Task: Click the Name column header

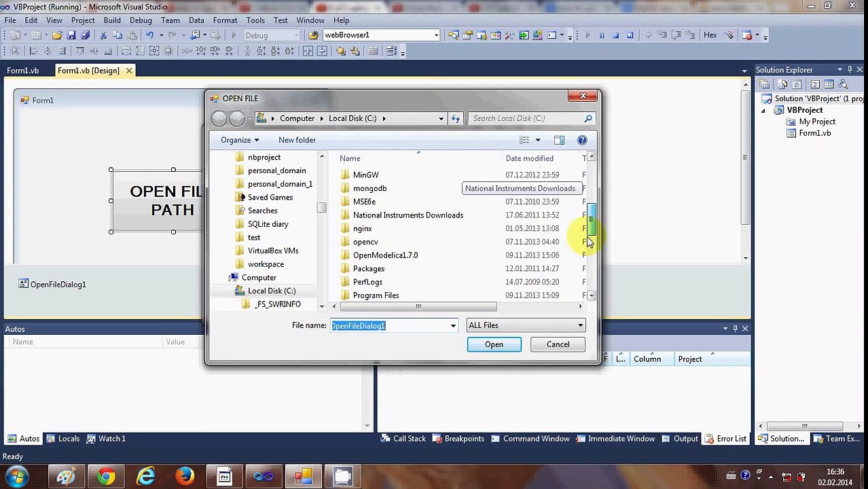Action: [350, 158]
